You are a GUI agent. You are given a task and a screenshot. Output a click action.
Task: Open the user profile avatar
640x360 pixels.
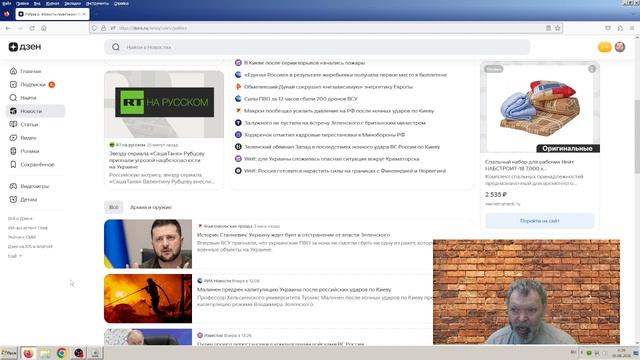point(620,47)
